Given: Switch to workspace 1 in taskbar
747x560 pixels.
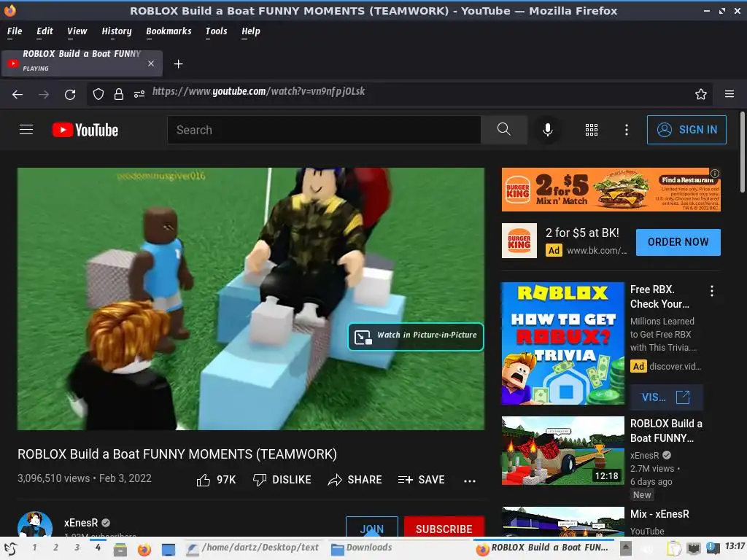Looking at the screenshot, I should [34, 548].
